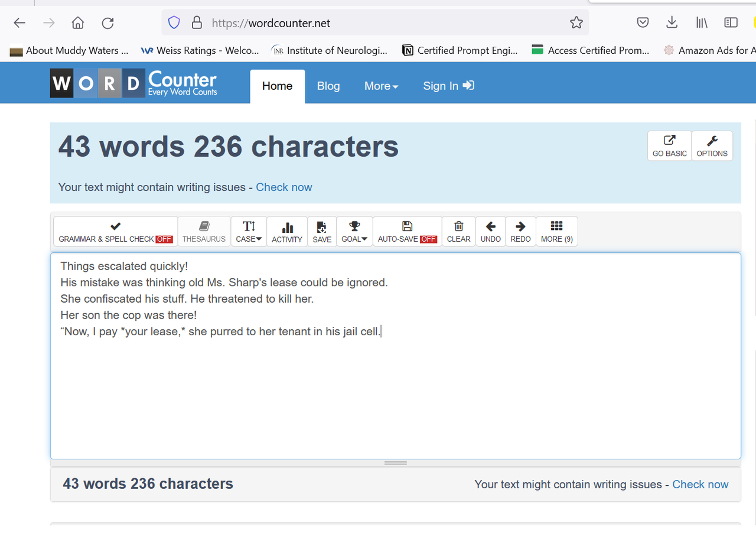
Task: Open the browser home page icon
Action: pyautogui.click(x=78, y=23)
